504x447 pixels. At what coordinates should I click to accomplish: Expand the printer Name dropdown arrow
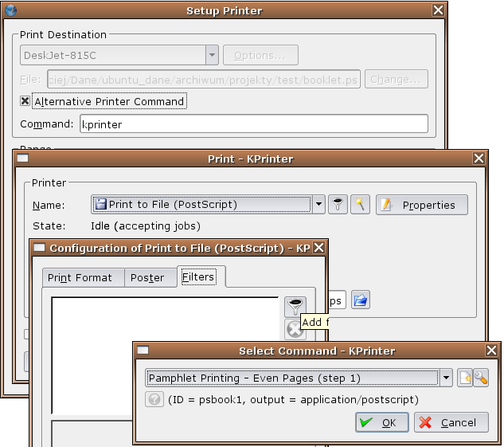point(318,204)
